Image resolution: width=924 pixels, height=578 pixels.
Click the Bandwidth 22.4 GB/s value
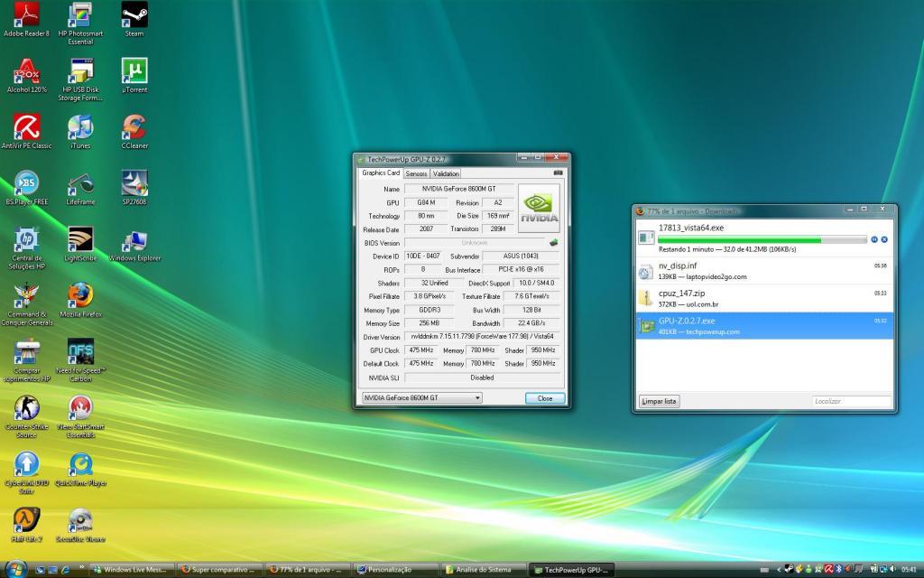[x=531, y=323]
